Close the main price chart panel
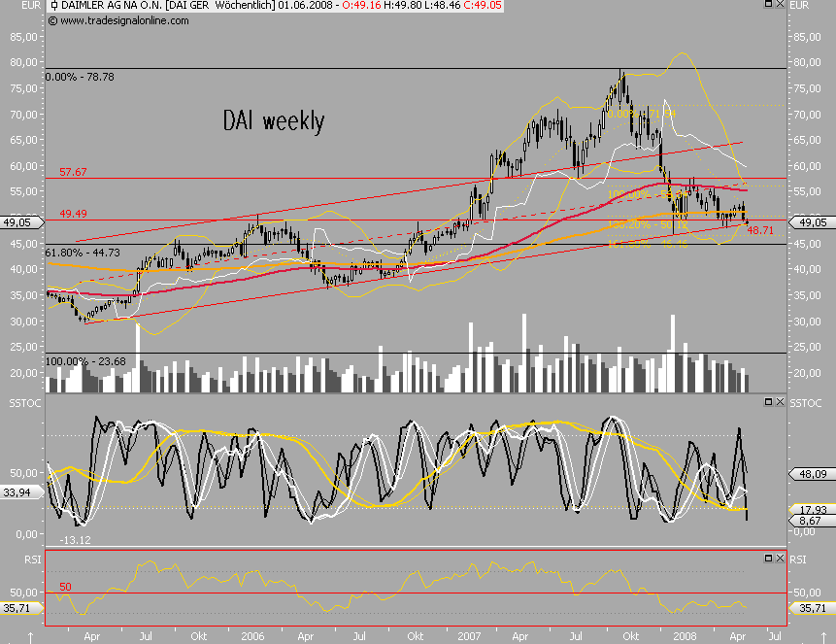This screenshot has height=644, width=836. (x=779, y=5)
